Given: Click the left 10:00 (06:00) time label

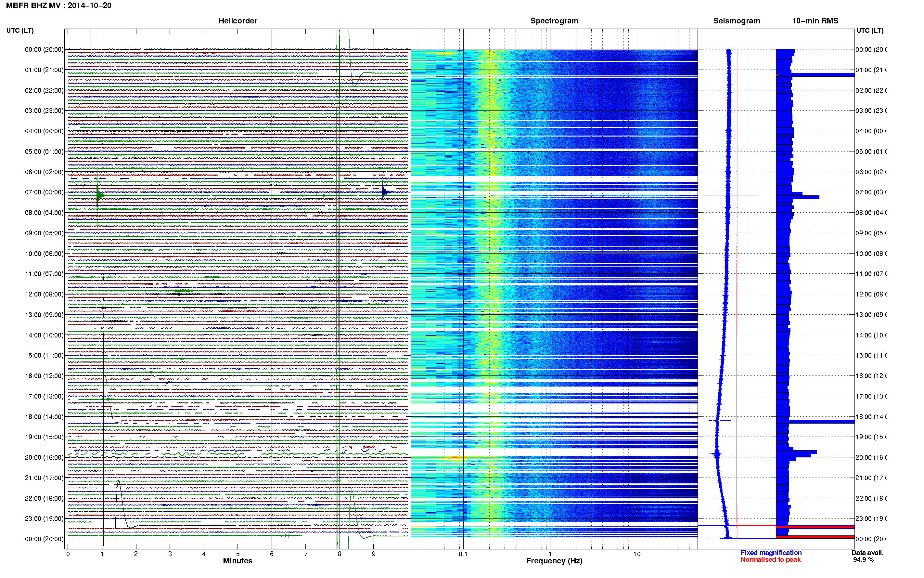Looking at the screenshot, I should coord(44,254).
